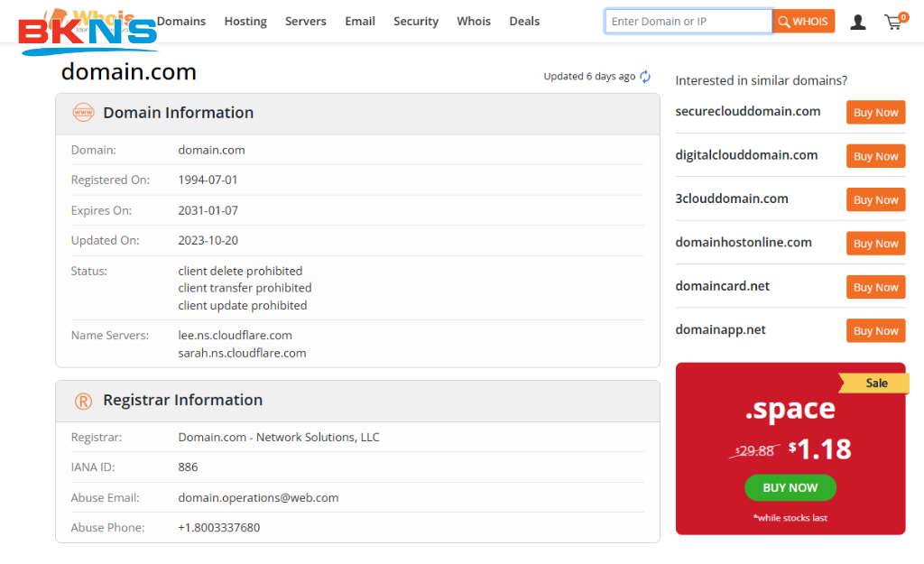Open the user account icon
Viewport: 924px width, 564px height.
(x=858, y=21)
